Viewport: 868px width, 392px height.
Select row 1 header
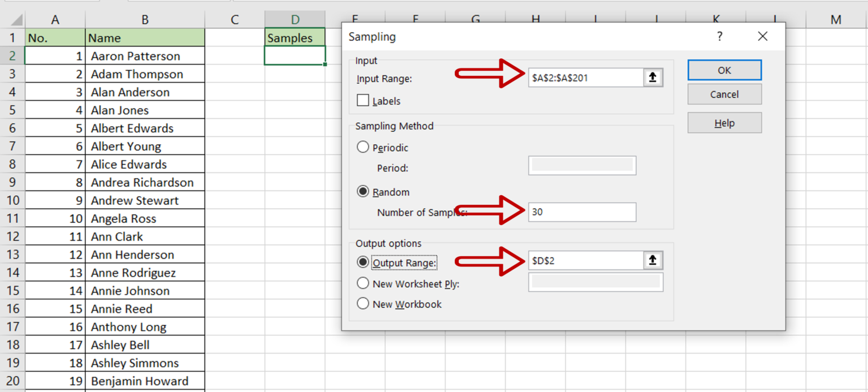pyautogui.click(x=12, y=38)
